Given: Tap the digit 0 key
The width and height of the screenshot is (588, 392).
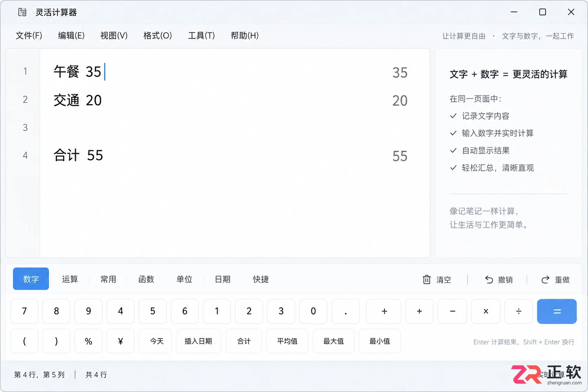Looking at the screenshot, I should (313, 311).
